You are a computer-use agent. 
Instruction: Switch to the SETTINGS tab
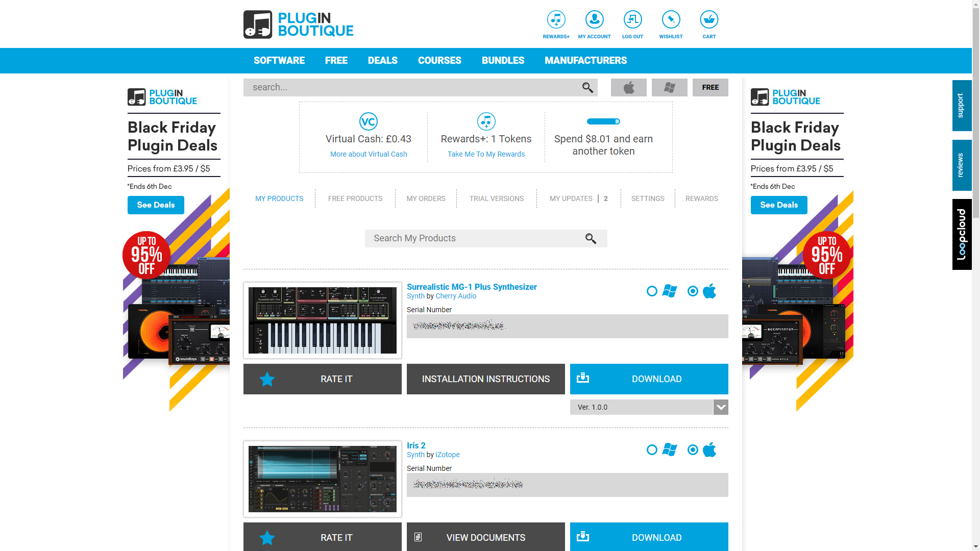(x=648, y=198)
